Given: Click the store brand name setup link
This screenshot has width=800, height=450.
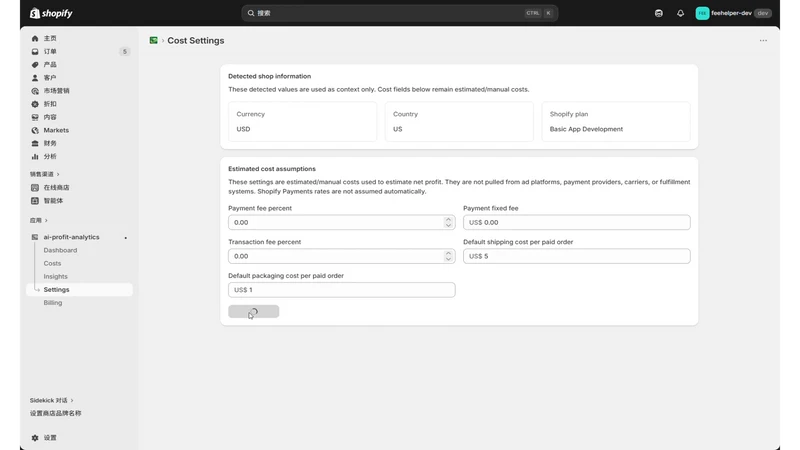Looking at the screenshot, I should pyautogui.click(x=55, y=413).
